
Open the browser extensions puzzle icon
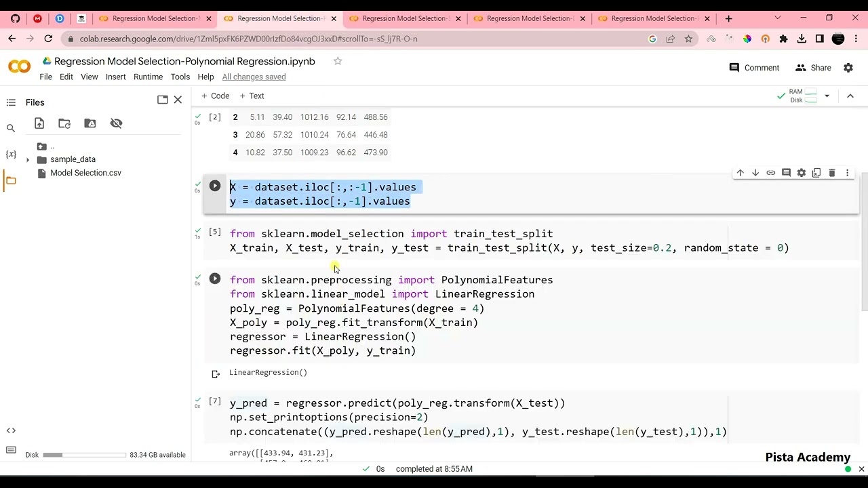coord(783,39)
